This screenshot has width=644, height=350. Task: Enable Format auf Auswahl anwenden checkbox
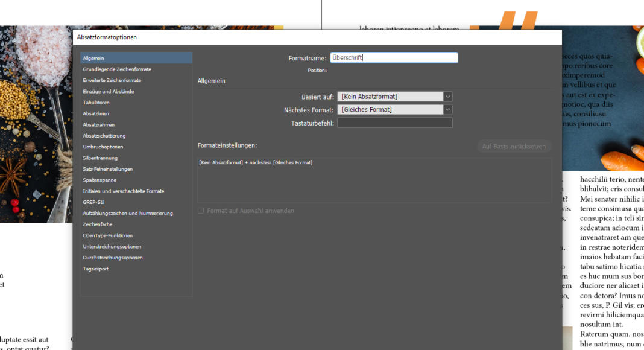(x=201, y=211)
